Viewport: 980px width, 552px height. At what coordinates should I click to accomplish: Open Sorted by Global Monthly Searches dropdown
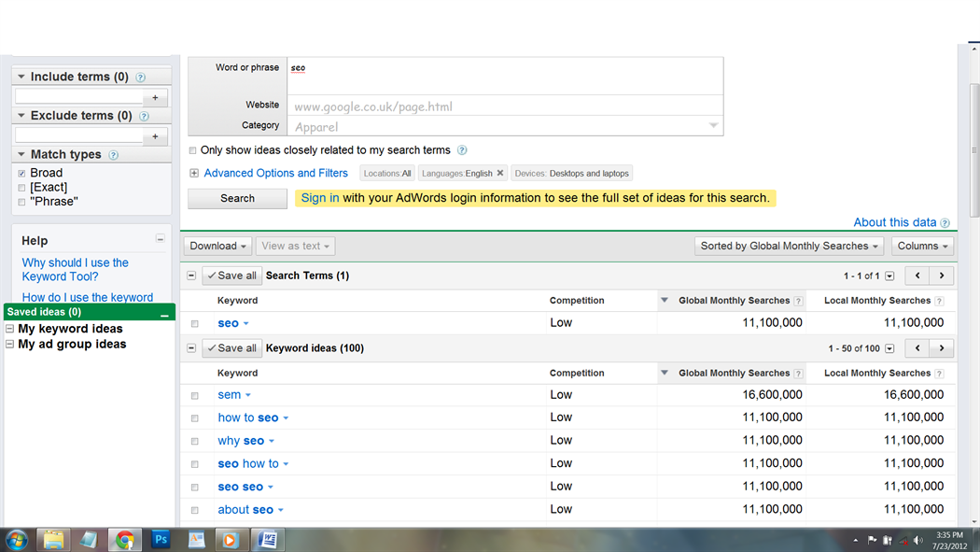tap(789, 246)
